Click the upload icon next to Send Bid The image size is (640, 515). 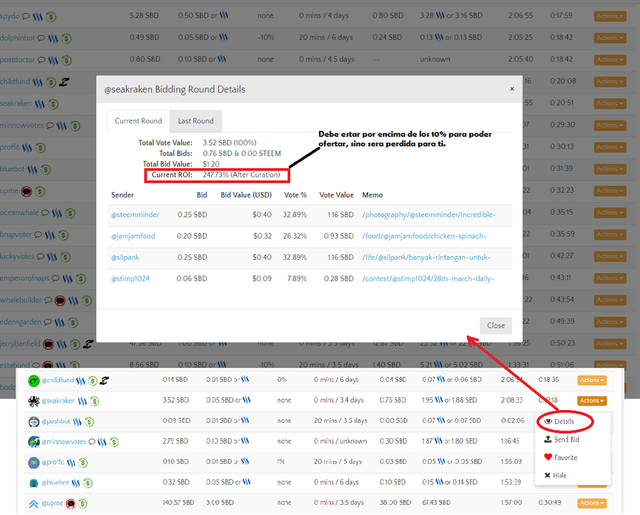click(548, 439)
